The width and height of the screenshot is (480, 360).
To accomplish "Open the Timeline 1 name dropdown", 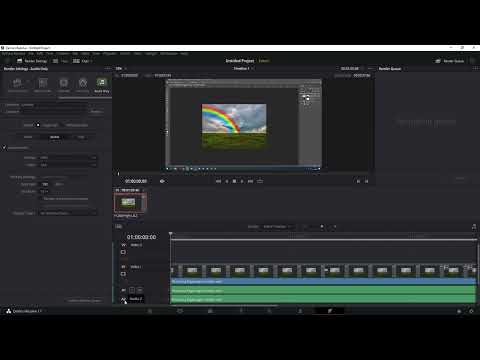I will click(x=243, y=68).
